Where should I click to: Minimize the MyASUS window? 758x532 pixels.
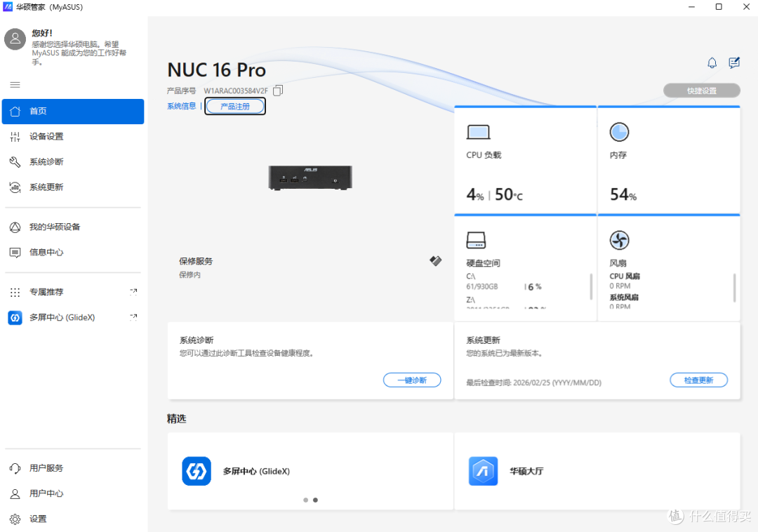coord(692,7)
